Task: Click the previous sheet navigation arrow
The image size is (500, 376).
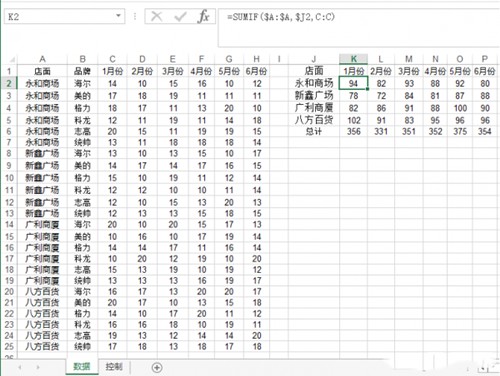Action: point(20,367)
